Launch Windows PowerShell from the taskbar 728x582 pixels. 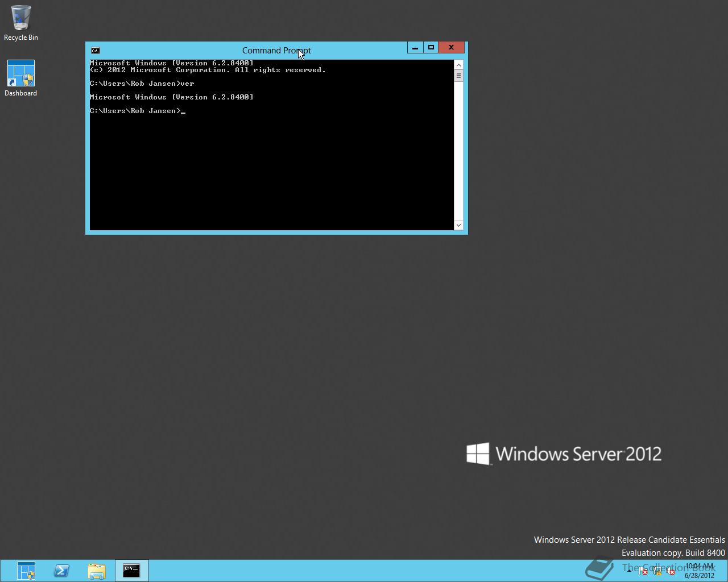pos(61,571)
